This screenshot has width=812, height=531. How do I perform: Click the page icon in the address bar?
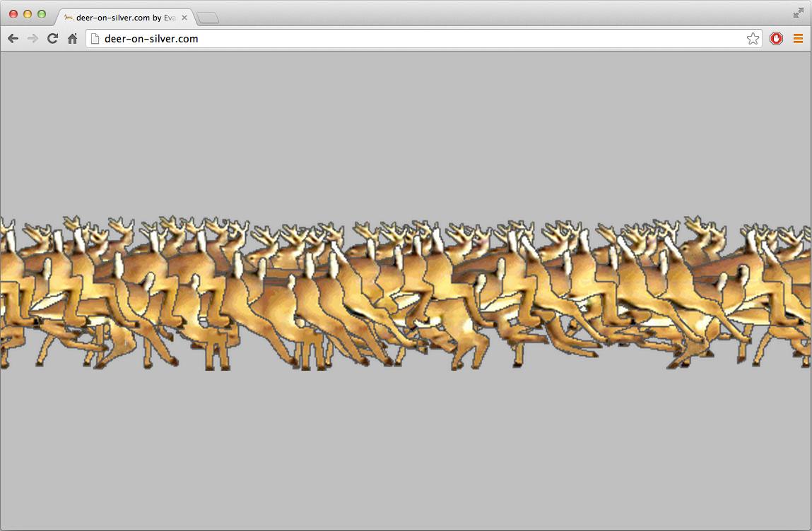(95, 38)
